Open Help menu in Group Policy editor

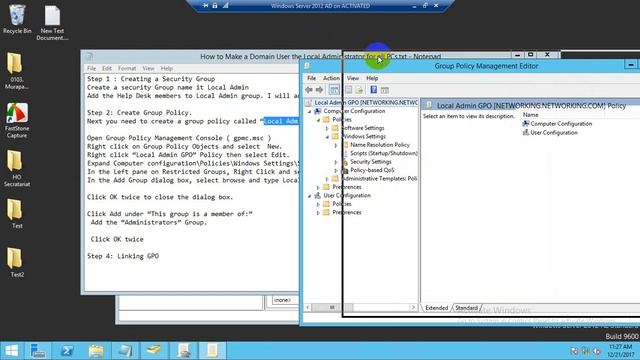tap(372, 78)
